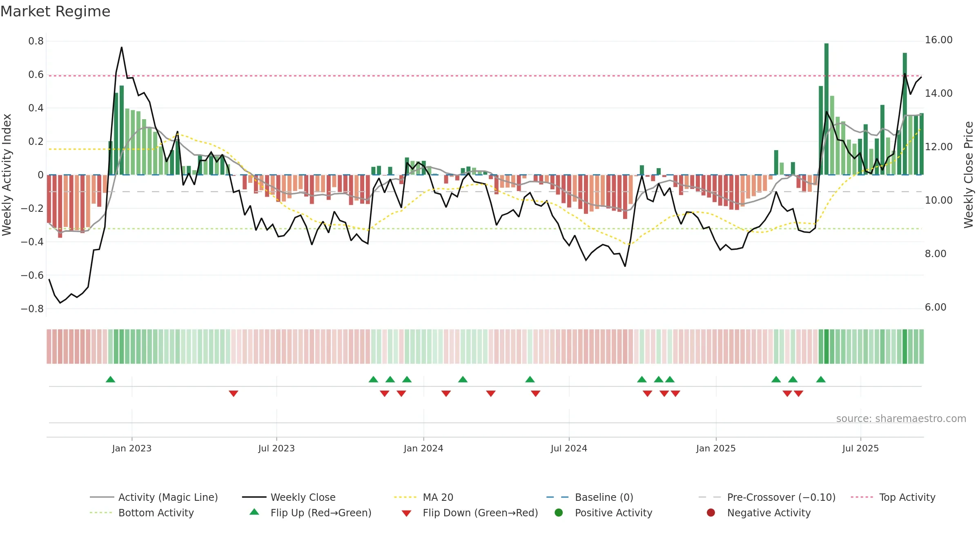980x551 pixels.
Task: Toggle the Activity (Magic Line) legend entry
Action: coord(154,497)
